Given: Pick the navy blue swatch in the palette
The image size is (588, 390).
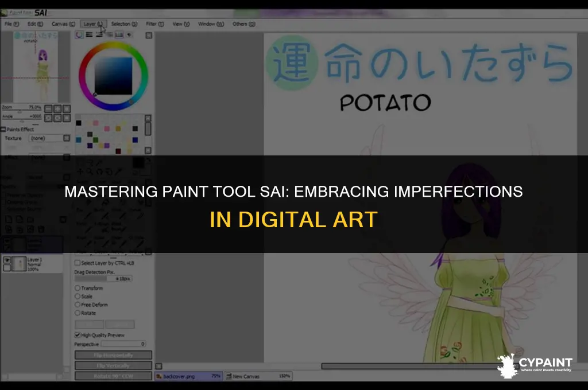Looking at the screenshot, I should click(135, 140).
